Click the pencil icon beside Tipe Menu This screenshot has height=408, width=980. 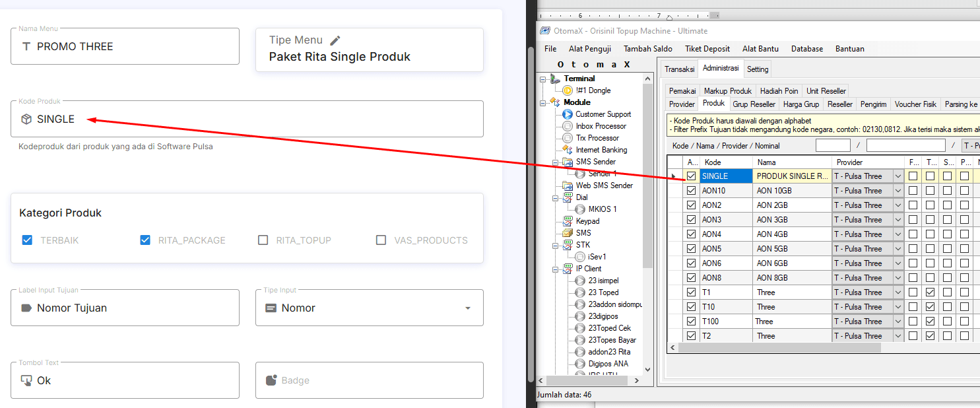tap(335, 41)
